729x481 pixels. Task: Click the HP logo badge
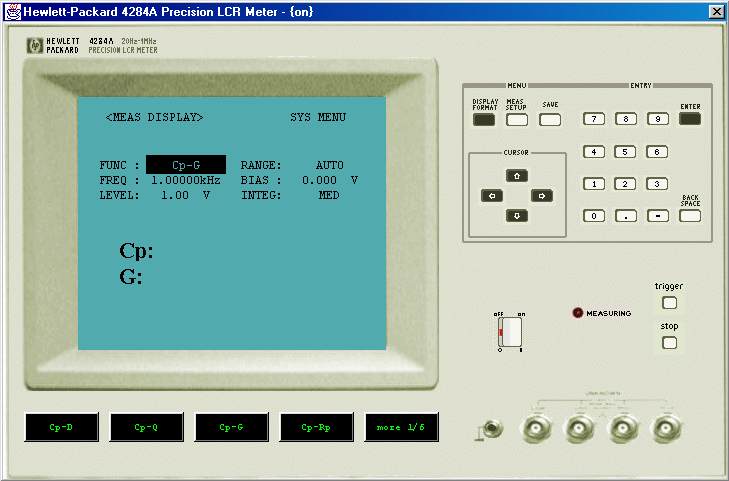click(35, 46)
